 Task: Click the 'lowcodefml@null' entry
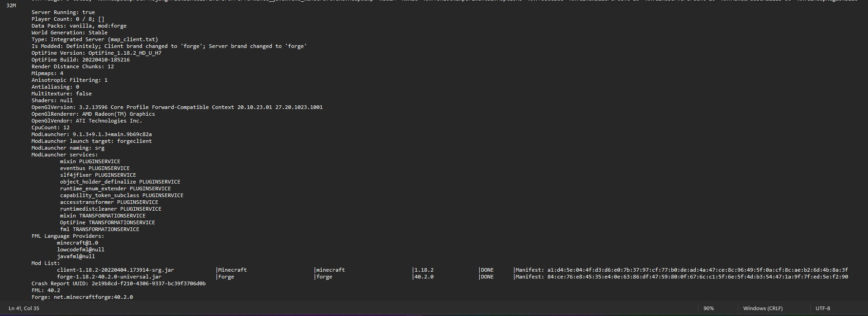80,250
